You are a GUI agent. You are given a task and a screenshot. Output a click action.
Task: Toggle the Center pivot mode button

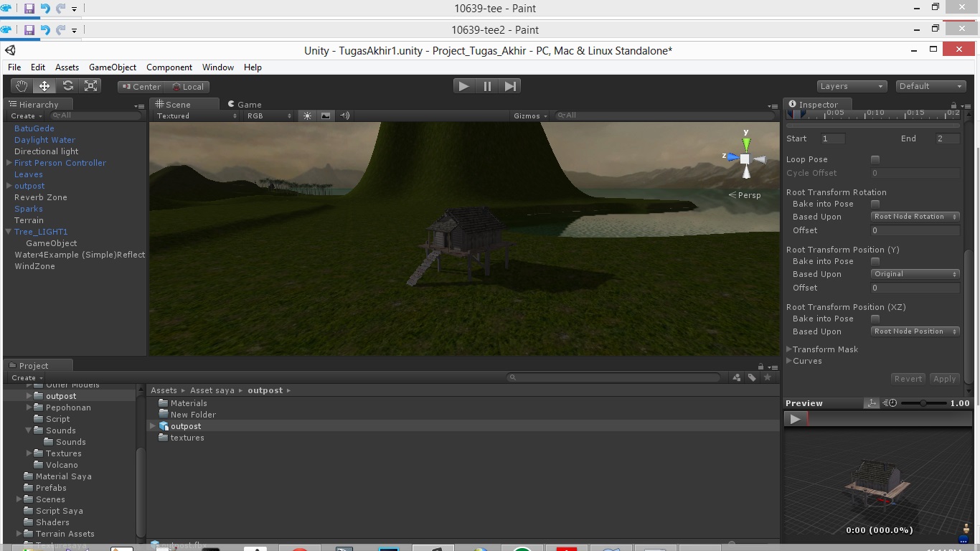[141, 87]
